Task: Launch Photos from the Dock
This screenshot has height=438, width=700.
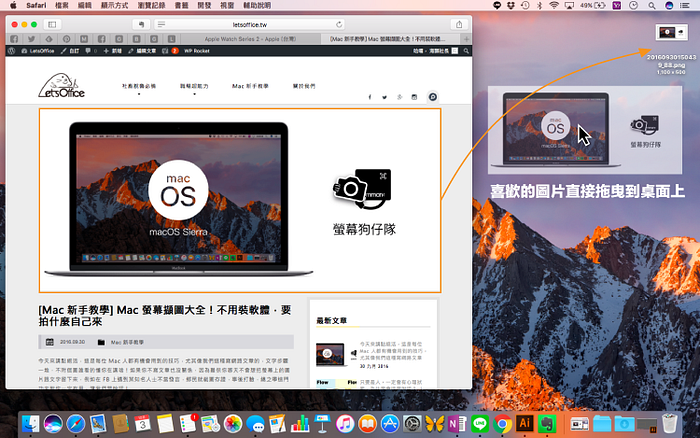Action: point(233,423)
